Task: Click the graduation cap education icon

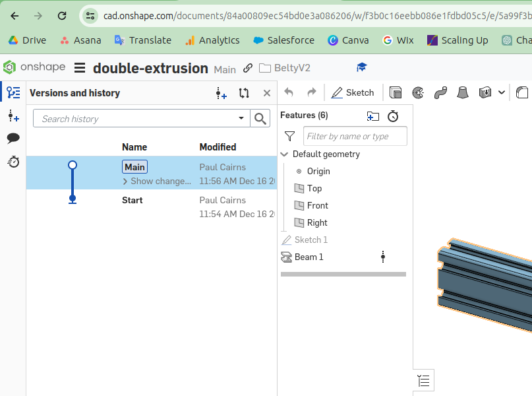Action: point(362,67)
